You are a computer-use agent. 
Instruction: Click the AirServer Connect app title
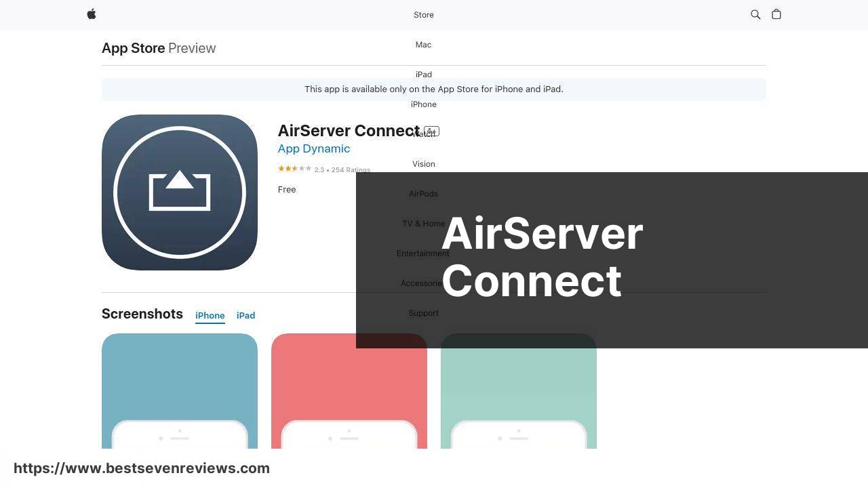[349, 131]
